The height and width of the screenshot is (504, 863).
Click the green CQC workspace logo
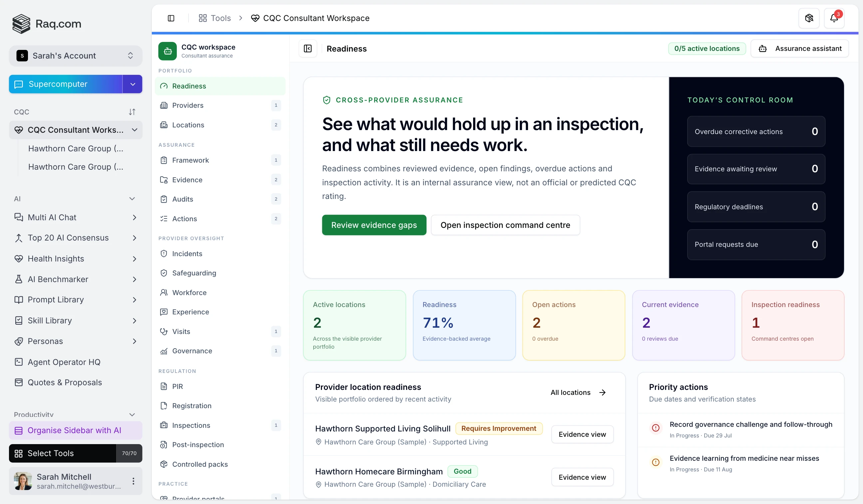(167, 51)
